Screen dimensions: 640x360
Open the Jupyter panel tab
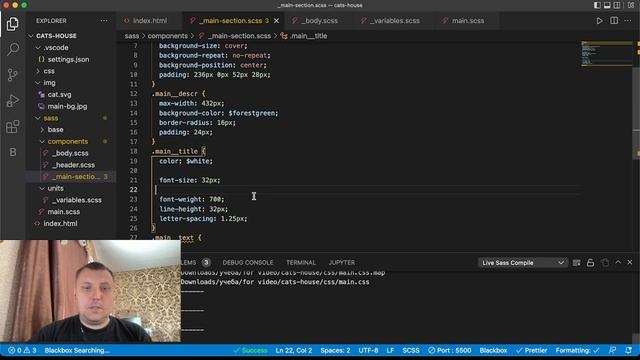[342, 263]
